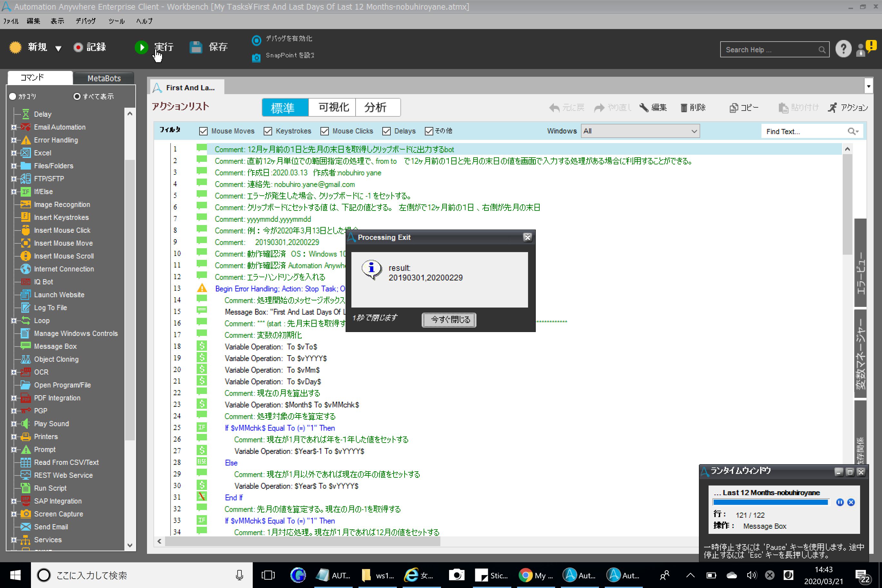Click the Help question mark icon
This screenshot has height=588, width=882.
[843, 49]
